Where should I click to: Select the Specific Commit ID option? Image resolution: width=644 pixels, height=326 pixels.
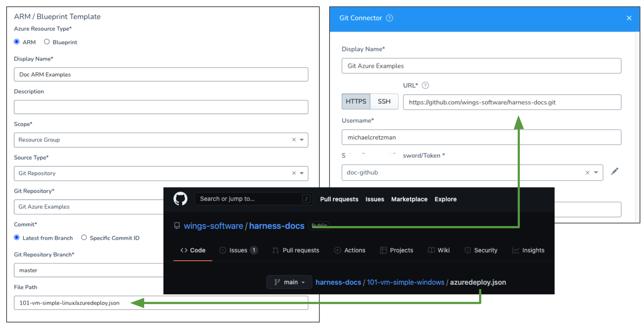click(84, 237)
